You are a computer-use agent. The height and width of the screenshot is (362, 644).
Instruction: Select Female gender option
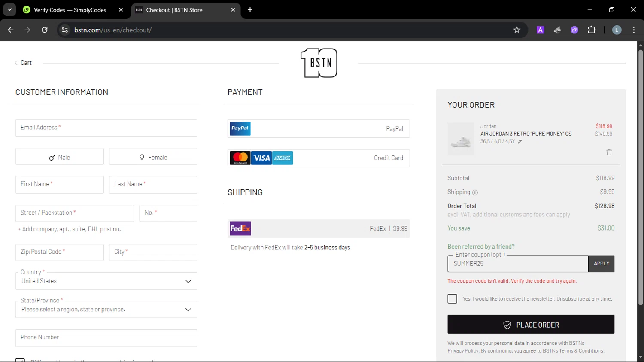pyautogui.click(x=153, y=157)
